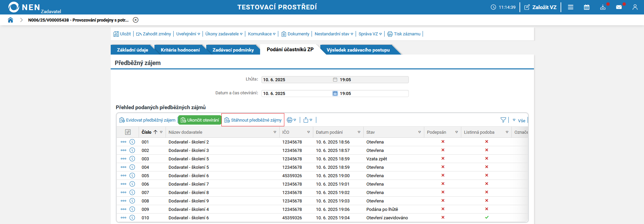Image resolution: width=644 pixels, height=224 pixels.
Task: Open the table print dropdown icon
Action: click(291, 120)
